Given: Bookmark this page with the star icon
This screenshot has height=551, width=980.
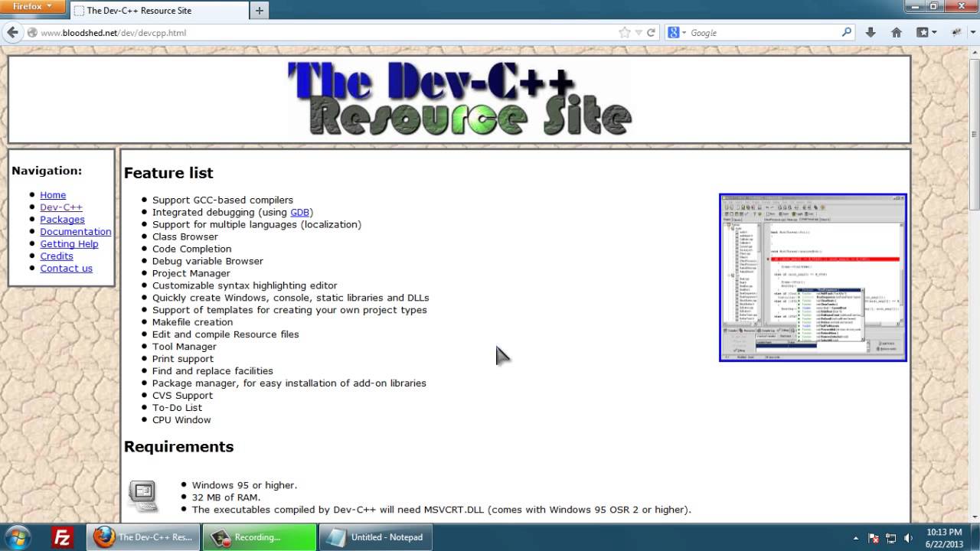Looking at the screenshot, I should tap(625, 32).
